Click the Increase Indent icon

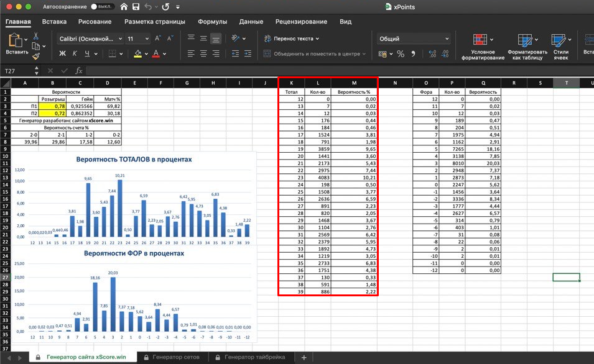[x=248, y=53]
